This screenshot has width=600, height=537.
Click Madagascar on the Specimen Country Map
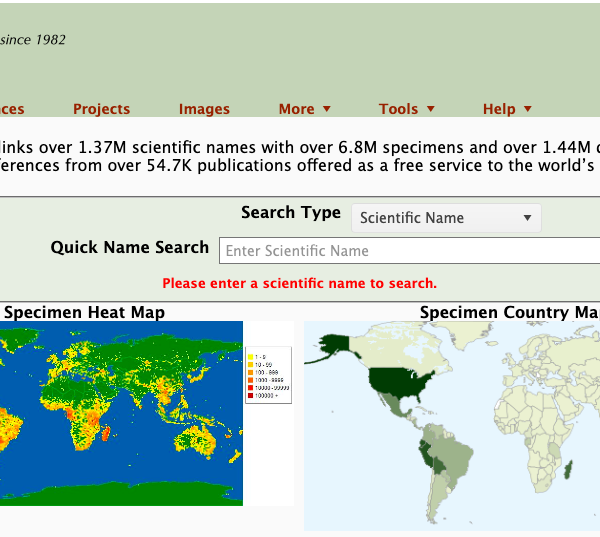click(570, 468)
